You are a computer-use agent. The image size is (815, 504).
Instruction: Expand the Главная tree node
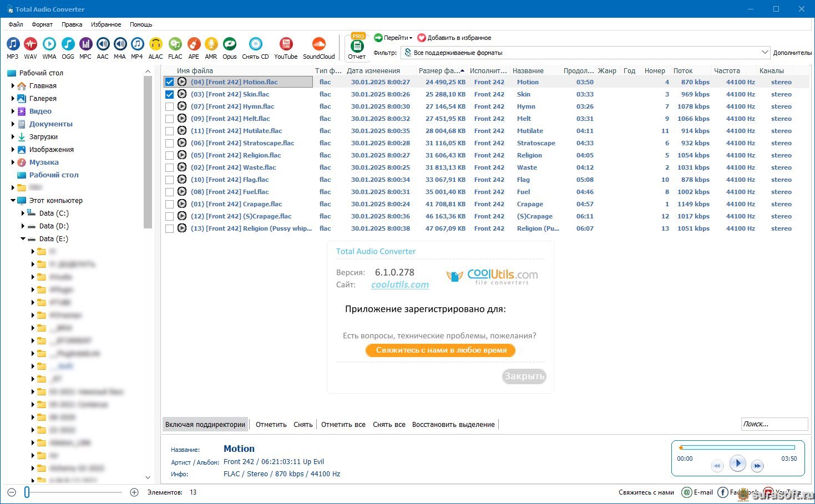pos(13,86)
